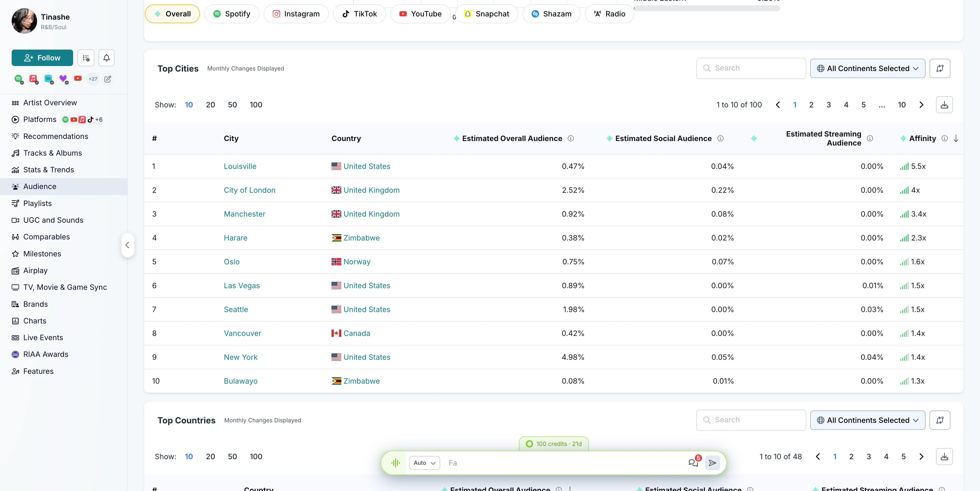This screenshot has width=980, height=491.
Task: Click the Top Countries swap view icon
Action: 940,420
